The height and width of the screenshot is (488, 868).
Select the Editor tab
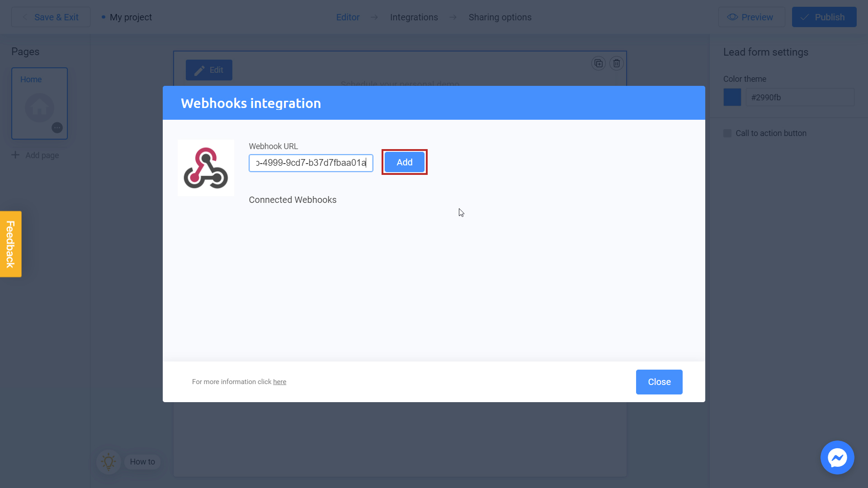tap(348, 17)
